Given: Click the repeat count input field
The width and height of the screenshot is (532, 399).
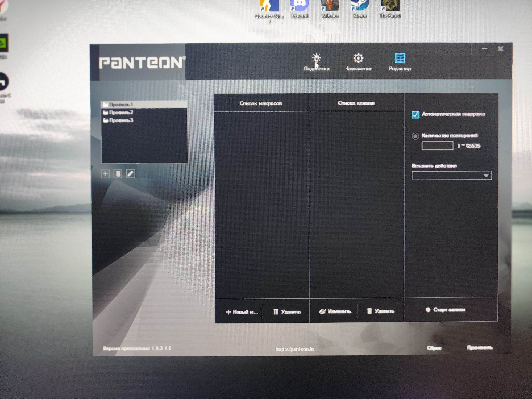Looking at the screenshot, I should click(437, 146).
